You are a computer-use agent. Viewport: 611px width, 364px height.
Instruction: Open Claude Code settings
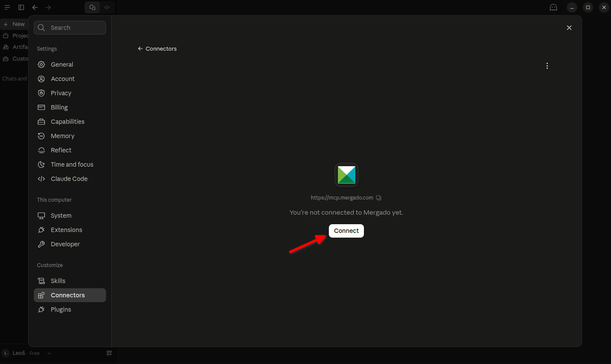click(70, 179)
